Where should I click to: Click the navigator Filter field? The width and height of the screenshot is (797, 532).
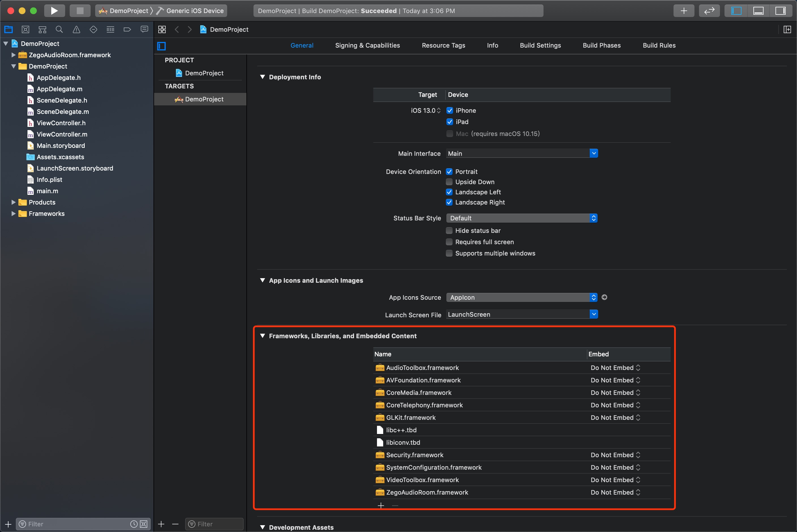tap(83, 524)
